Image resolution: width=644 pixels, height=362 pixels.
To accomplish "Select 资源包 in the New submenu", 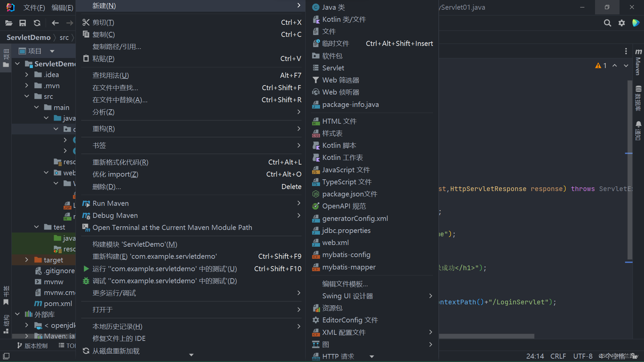I will point(372,308).
